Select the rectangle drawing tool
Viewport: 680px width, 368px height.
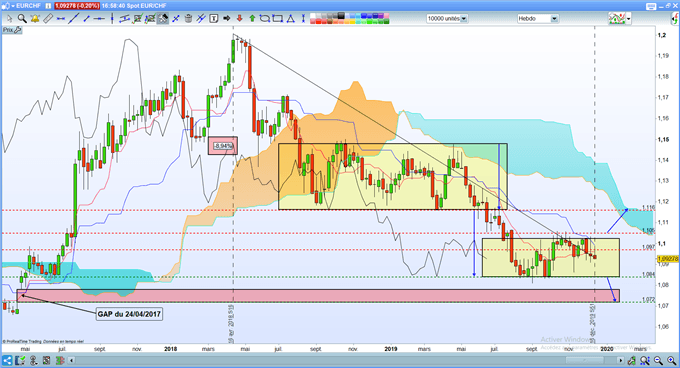[x=278, y=19]
